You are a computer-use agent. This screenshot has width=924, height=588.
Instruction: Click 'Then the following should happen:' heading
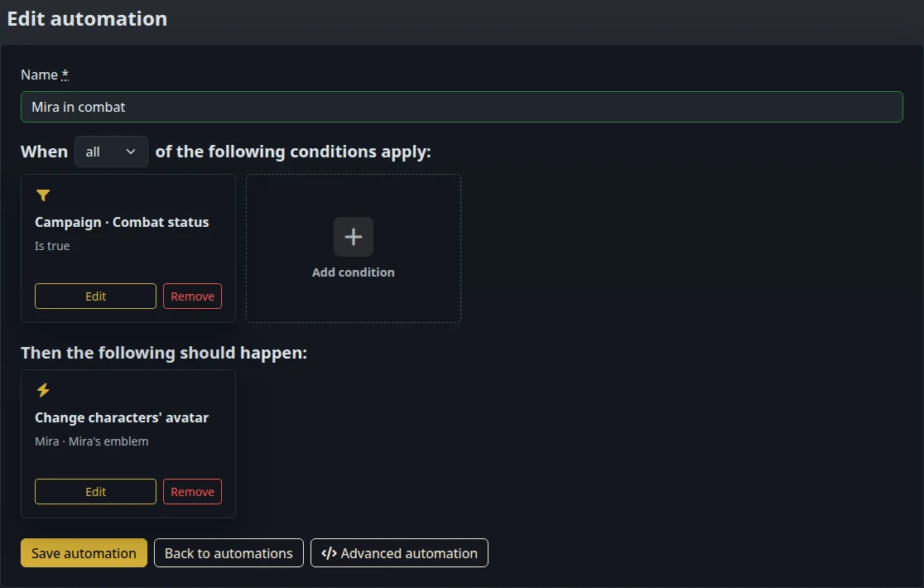click(x=164, y=352)
